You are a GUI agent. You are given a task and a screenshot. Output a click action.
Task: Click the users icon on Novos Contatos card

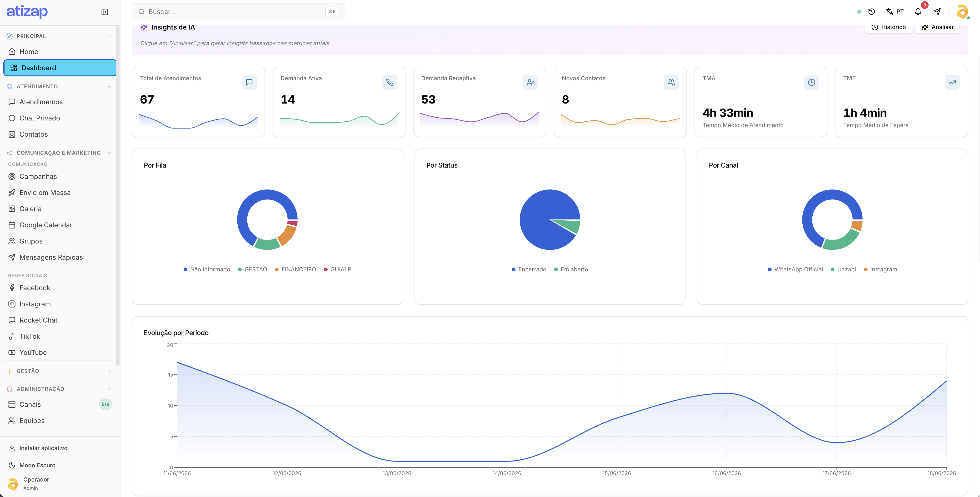671,82
